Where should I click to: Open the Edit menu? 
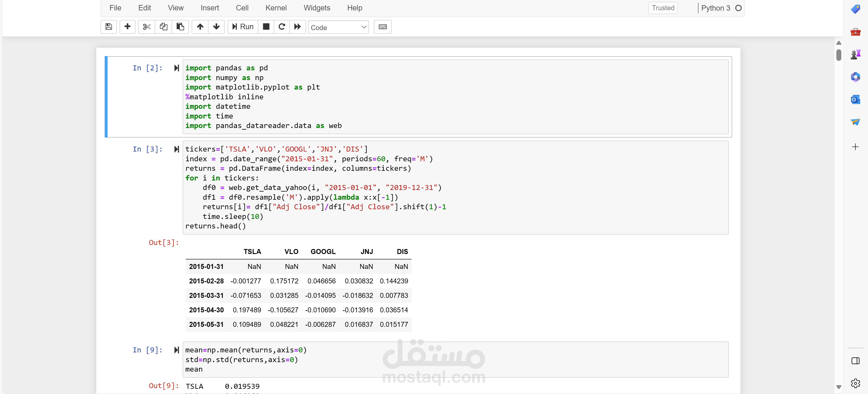click(x=145, y=8)
